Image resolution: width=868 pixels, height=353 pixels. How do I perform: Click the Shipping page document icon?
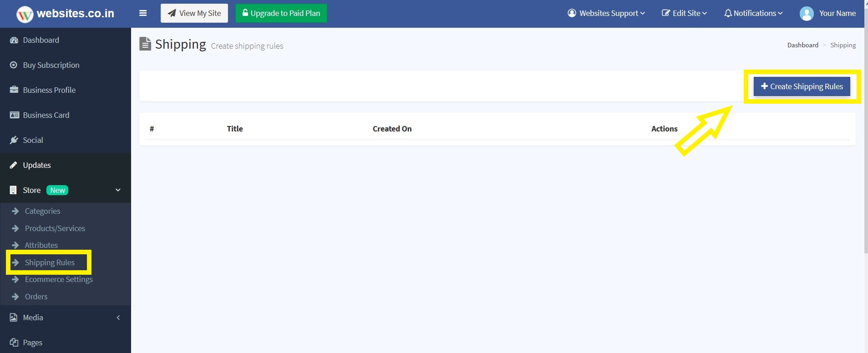145,44
